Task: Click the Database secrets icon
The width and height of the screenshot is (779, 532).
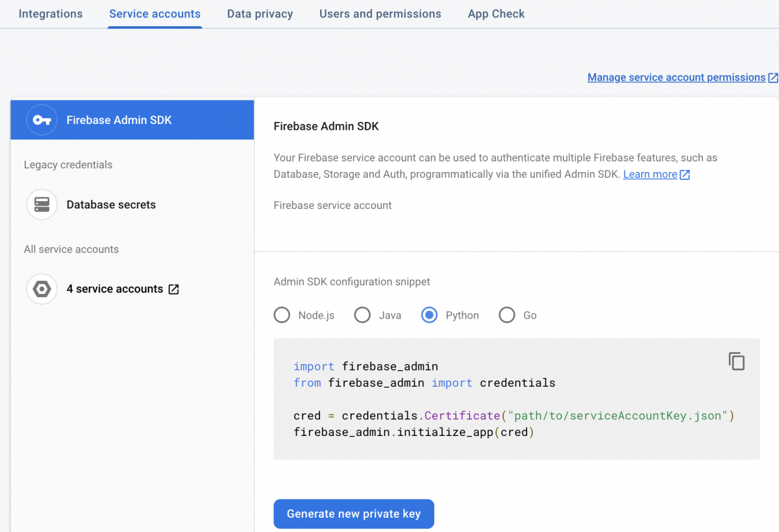Action: pos(42,204)
